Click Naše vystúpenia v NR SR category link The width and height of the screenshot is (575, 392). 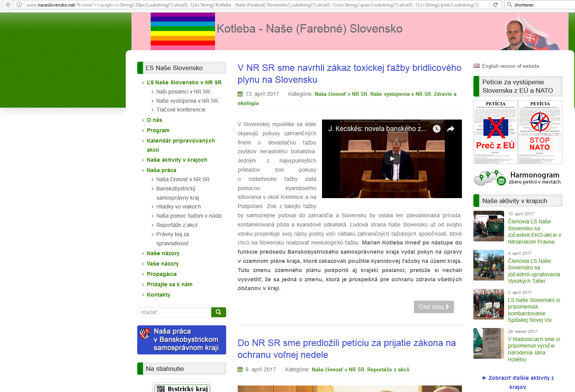pyautogui.click(x=401, y=94)
